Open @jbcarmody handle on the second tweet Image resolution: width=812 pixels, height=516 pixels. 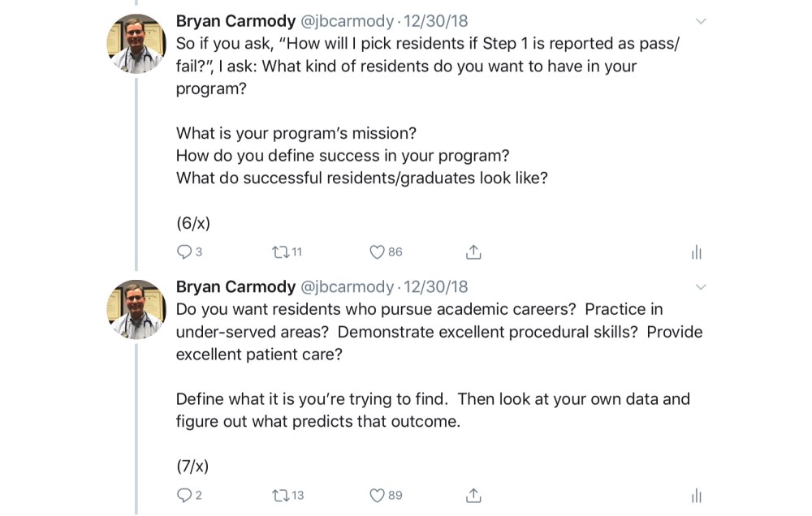pos(347,286)
